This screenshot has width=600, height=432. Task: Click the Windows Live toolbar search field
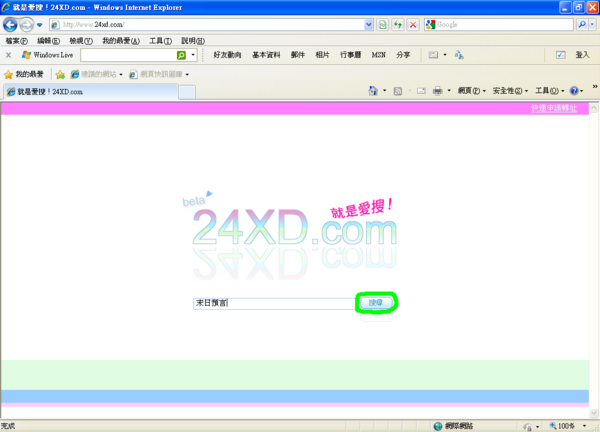[x=129, y=55]
